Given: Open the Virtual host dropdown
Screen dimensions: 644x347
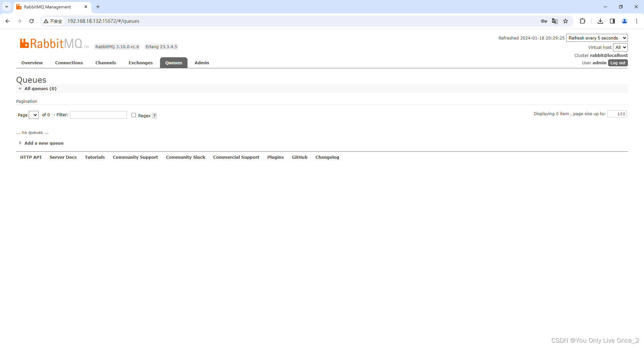Looking at the screenshot, I should pos(620,48).
